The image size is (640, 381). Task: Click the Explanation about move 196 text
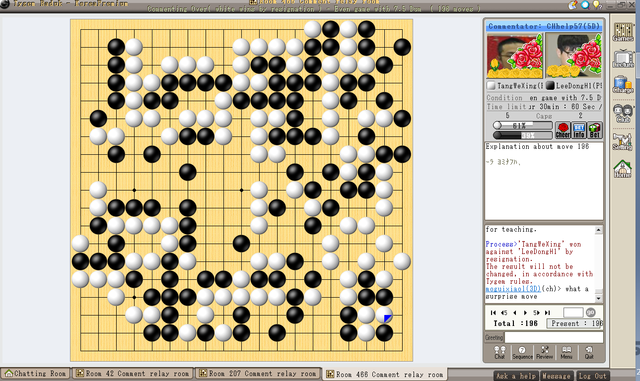(537, 147)
